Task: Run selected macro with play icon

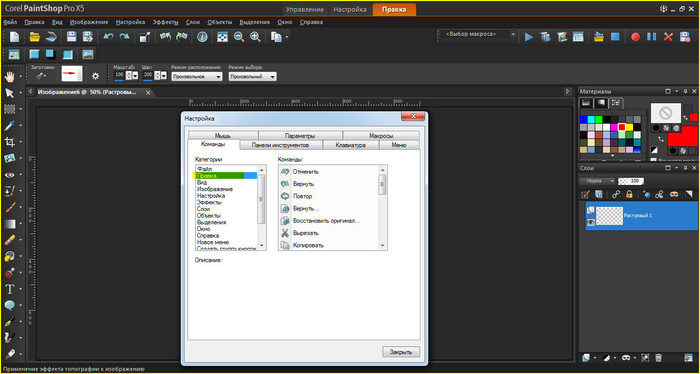Action: point(529,37)
